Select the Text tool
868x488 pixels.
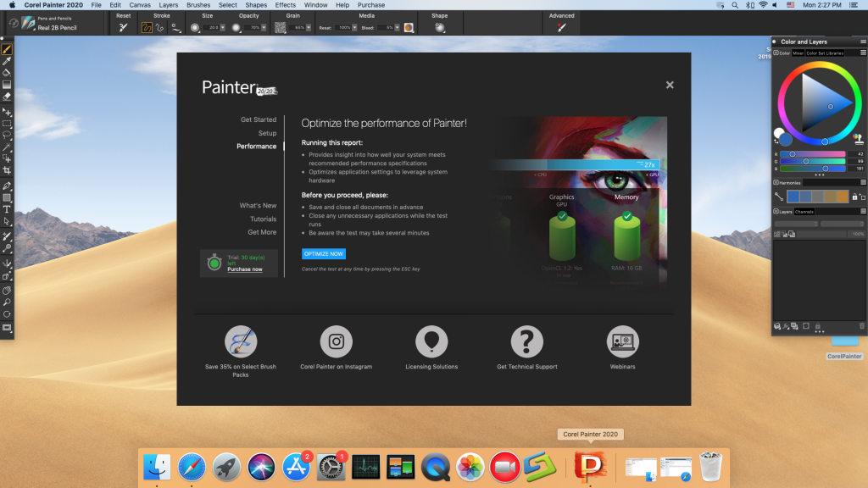pyautogui.click(x=7, y=208)
